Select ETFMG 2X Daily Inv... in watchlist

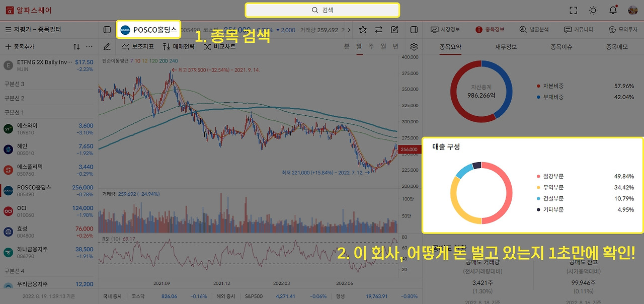[48, 65]
